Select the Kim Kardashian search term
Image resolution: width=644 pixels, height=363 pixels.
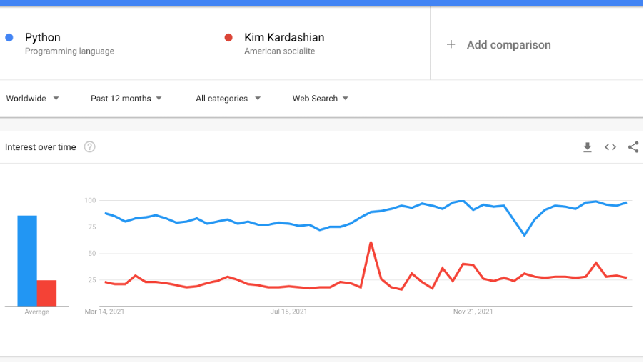click(x=284, y=37)
